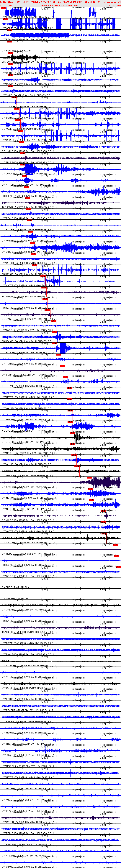The width and height of the screenshot is (121, 868).
Task: Select the UW.DDRF HHZ trace label
Action: pos(29,688)
